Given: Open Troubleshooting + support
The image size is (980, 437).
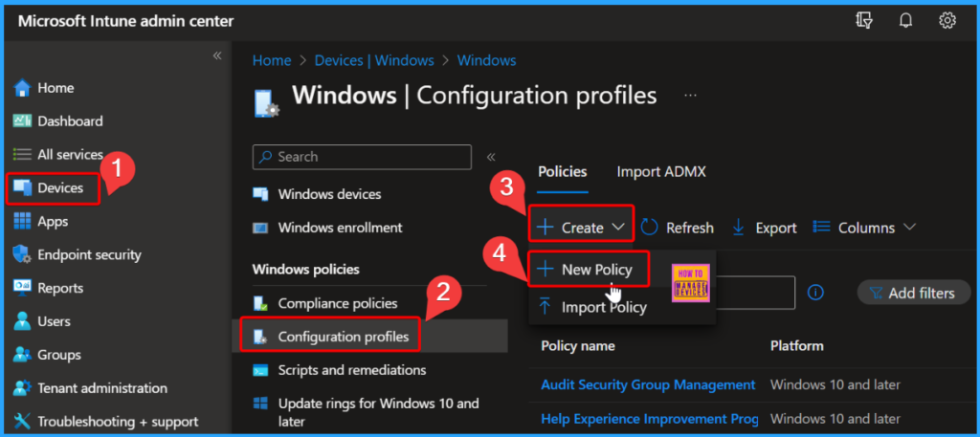Looking at the screenshot, I should tap(118, 422).
